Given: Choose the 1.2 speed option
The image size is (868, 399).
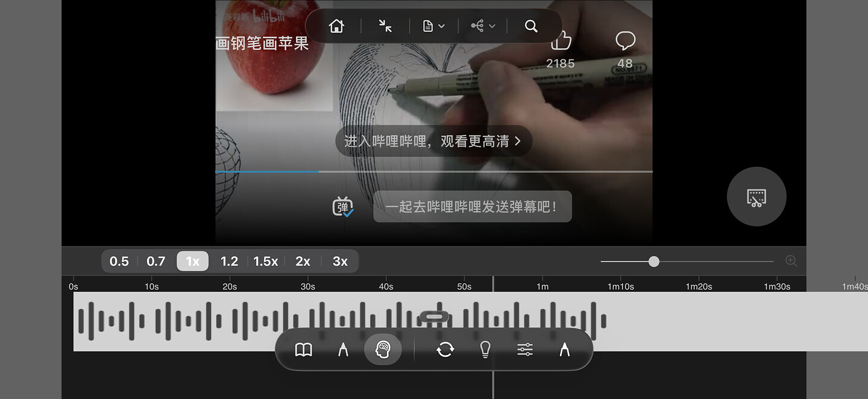Looking at the screenshot, I should pos(229,261).
